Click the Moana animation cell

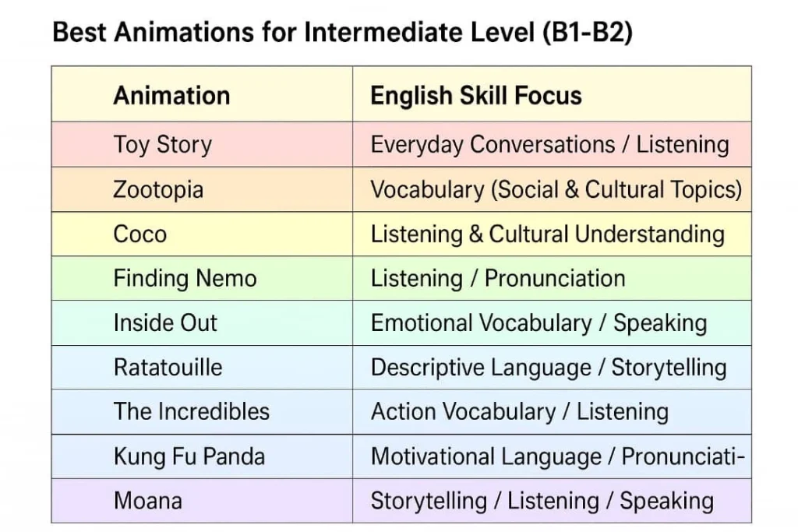tap(202, 501)
